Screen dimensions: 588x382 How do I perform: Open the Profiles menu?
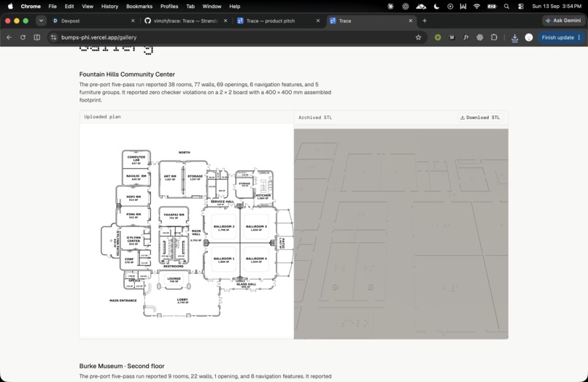click(x=169, y=7)
